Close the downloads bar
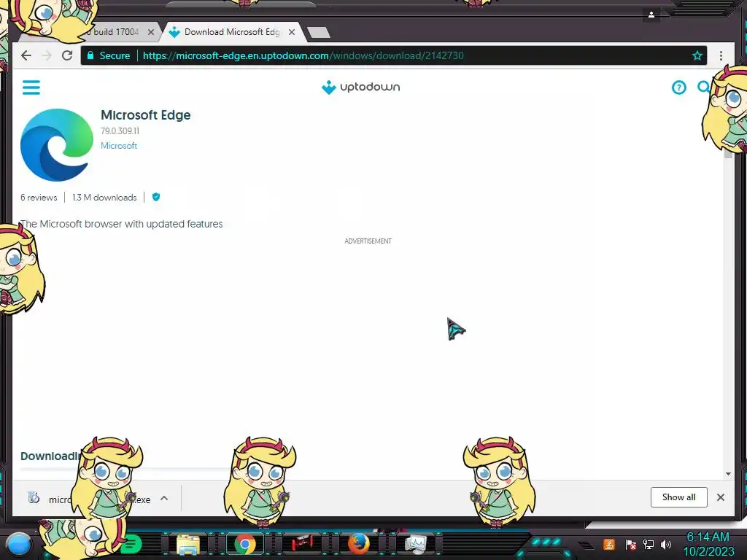Image resolution: width=747 pixels, height=560 pixels. (x=721, y=497)
